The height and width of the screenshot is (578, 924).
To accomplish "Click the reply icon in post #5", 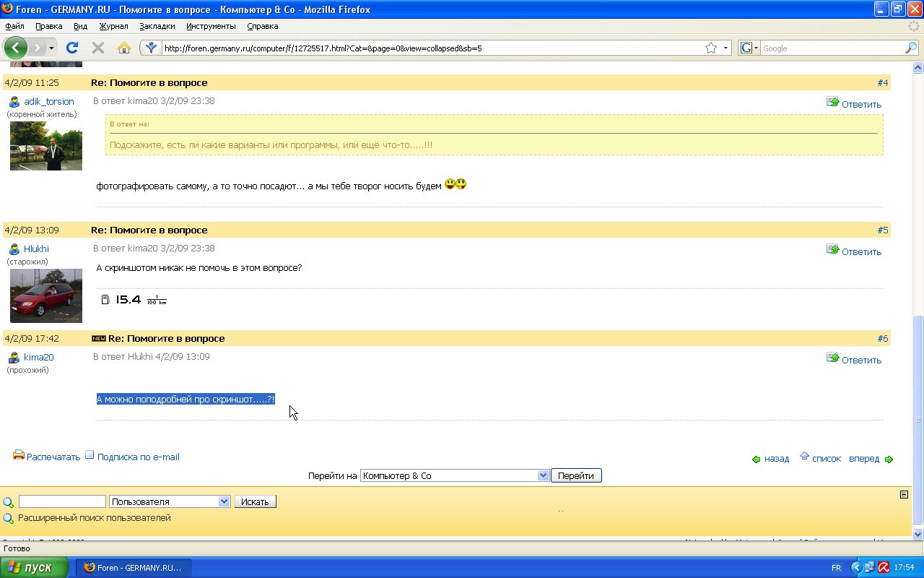I will pos(833,249).
